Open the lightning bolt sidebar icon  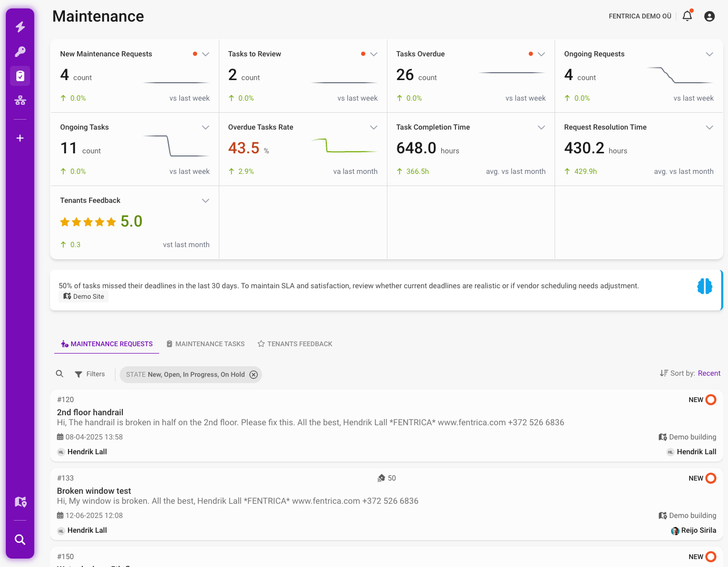click(20, 27)
